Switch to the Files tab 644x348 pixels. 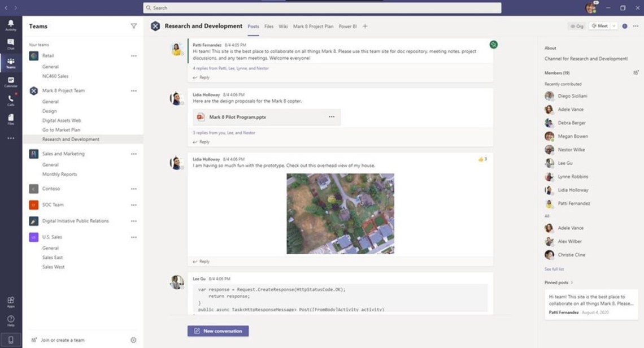[x=269, y=27]
